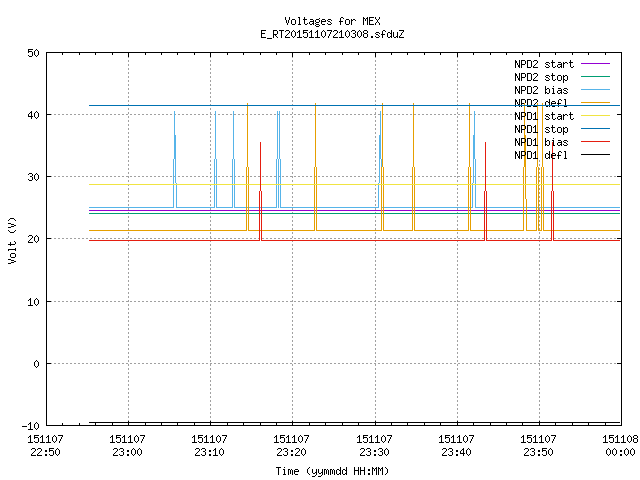Click the x-axis tick label 151107 23:10

click(x=209, y=445)
